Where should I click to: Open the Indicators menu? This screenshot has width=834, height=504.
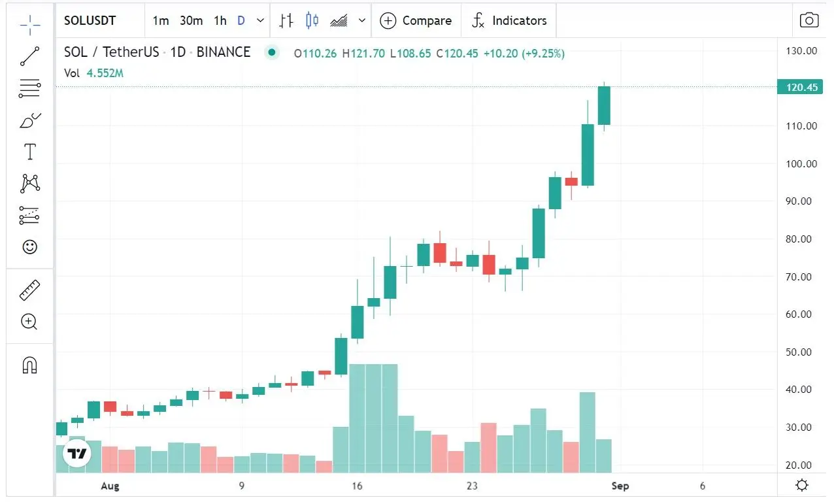(x=509, y=21)
